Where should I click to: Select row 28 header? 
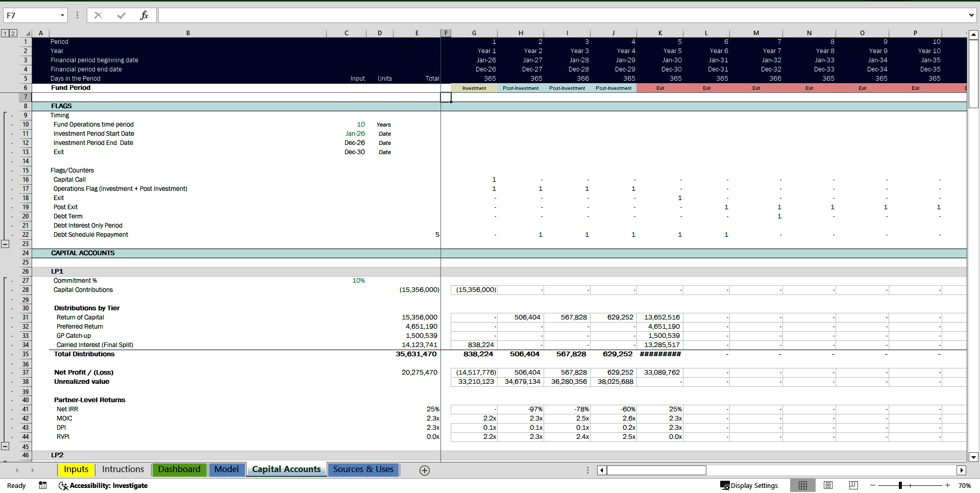(x=26, y=290)
